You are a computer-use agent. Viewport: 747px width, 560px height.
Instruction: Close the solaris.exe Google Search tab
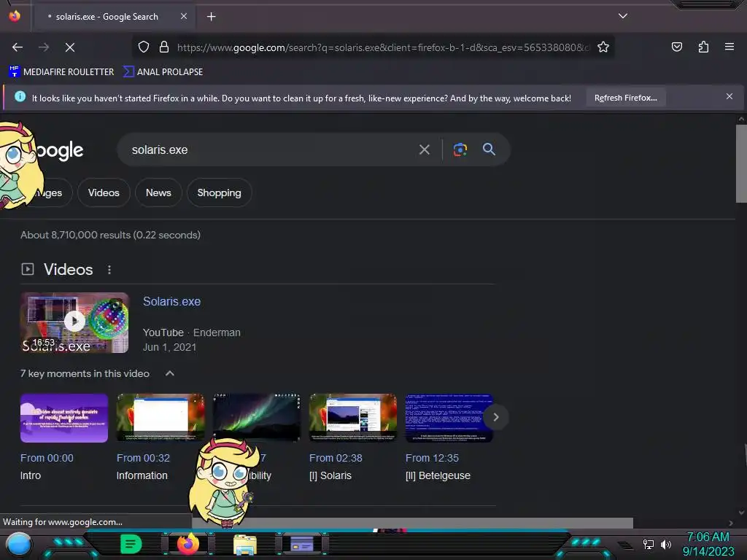coord(184,16)
